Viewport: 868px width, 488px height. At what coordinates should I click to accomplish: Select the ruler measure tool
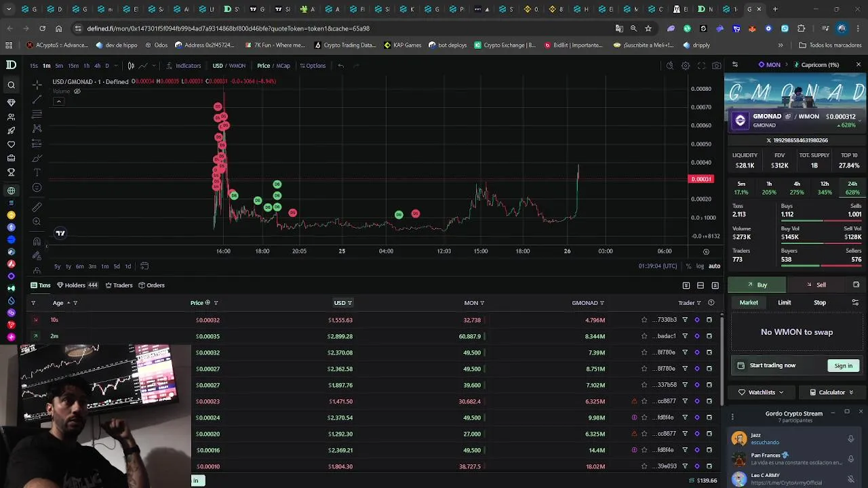click(37, 207)
